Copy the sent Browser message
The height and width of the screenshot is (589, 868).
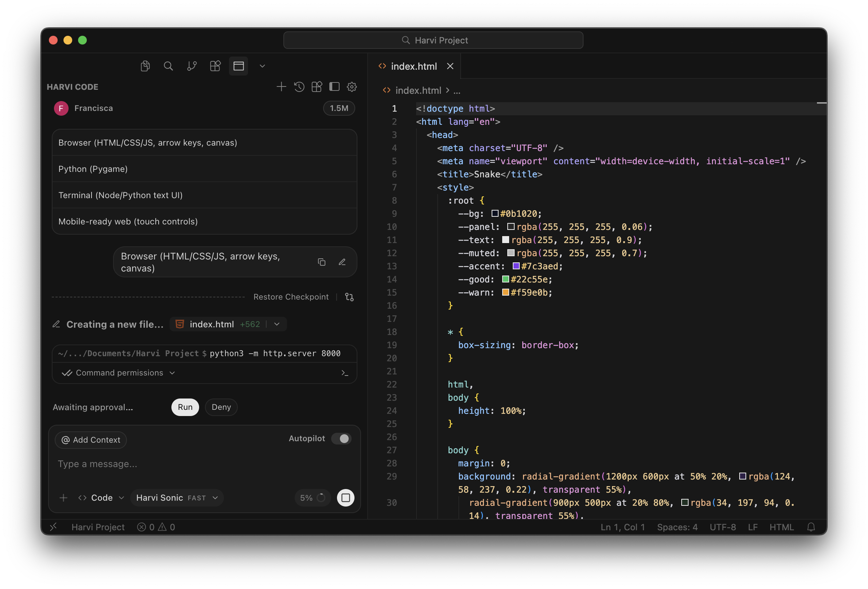click(x=322, y=262)
